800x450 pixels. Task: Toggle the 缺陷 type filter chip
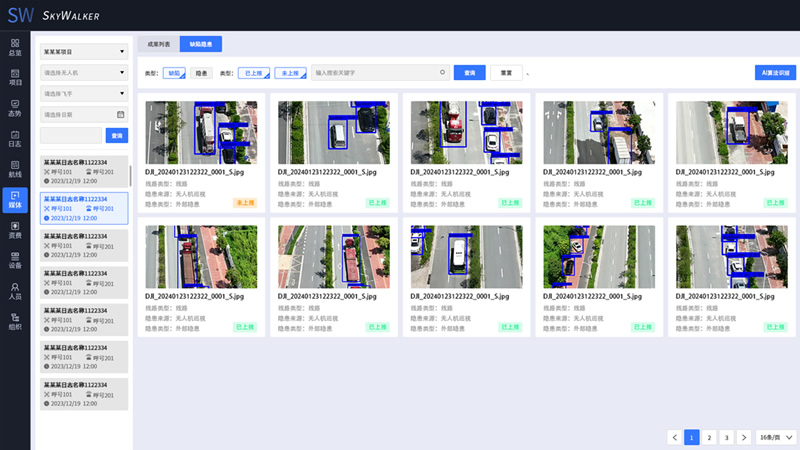click(x=175, y=73)
